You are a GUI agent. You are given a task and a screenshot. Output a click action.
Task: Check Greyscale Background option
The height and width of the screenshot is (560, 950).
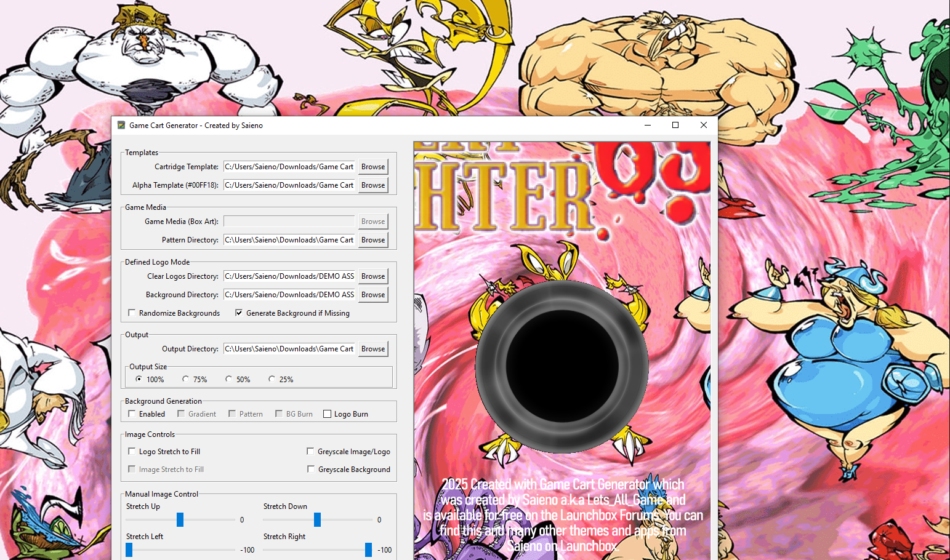tap(311, 469)
